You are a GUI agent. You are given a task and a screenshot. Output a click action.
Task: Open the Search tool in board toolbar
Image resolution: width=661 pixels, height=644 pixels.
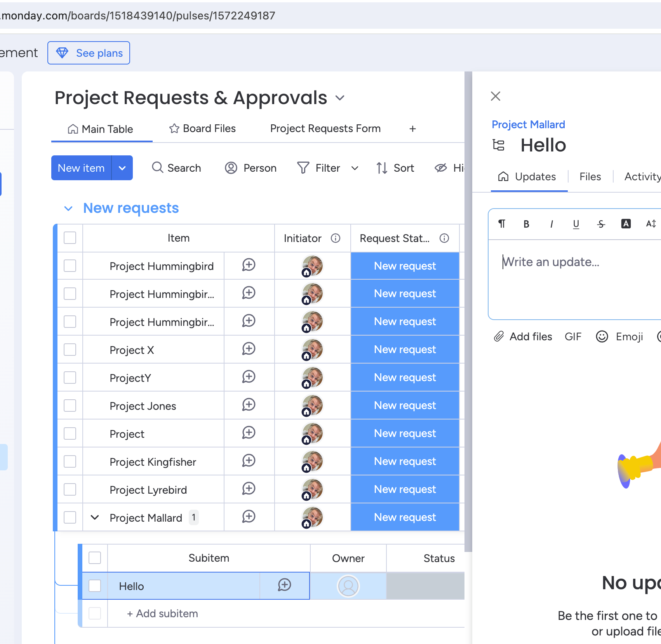[x=177, y=168]
